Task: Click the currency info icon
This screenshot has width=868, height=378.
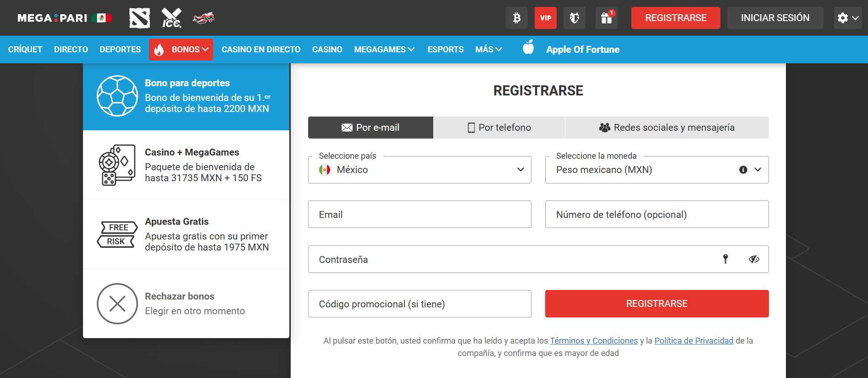Action: click(743, 170)
